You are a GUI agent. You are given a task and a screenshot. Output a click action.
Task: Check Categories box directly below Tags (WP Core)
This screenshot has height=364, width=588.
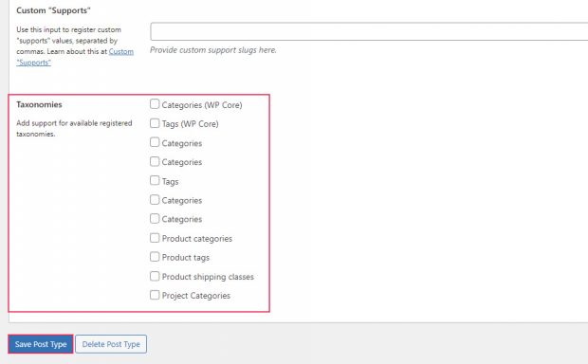(x=155, y=142)
